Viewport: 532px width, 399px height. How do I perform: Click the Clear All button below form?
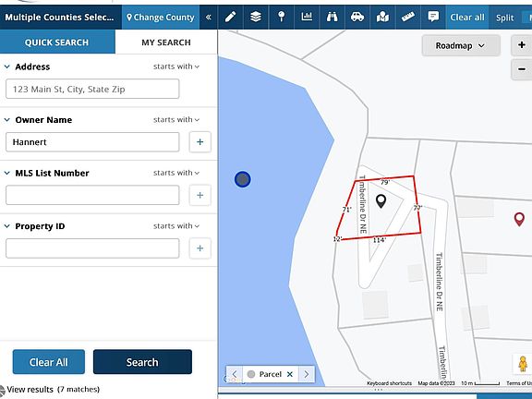49,362
